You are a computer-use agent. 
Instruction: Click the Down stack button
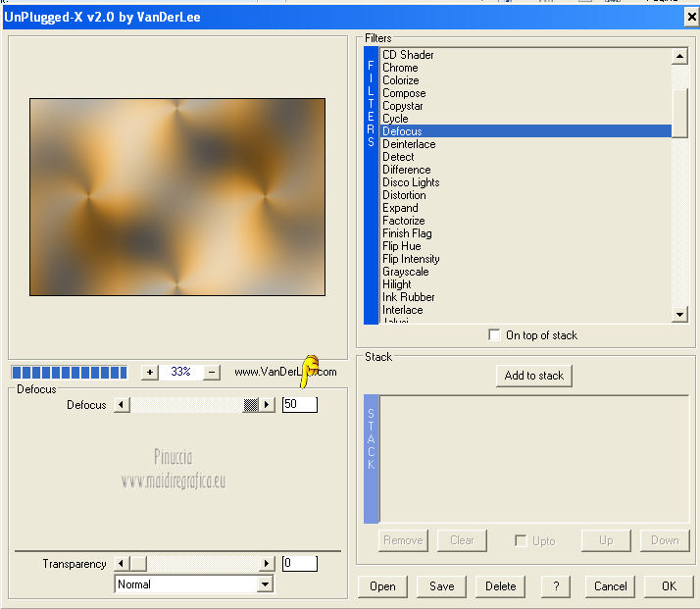(x=665, y=540)
